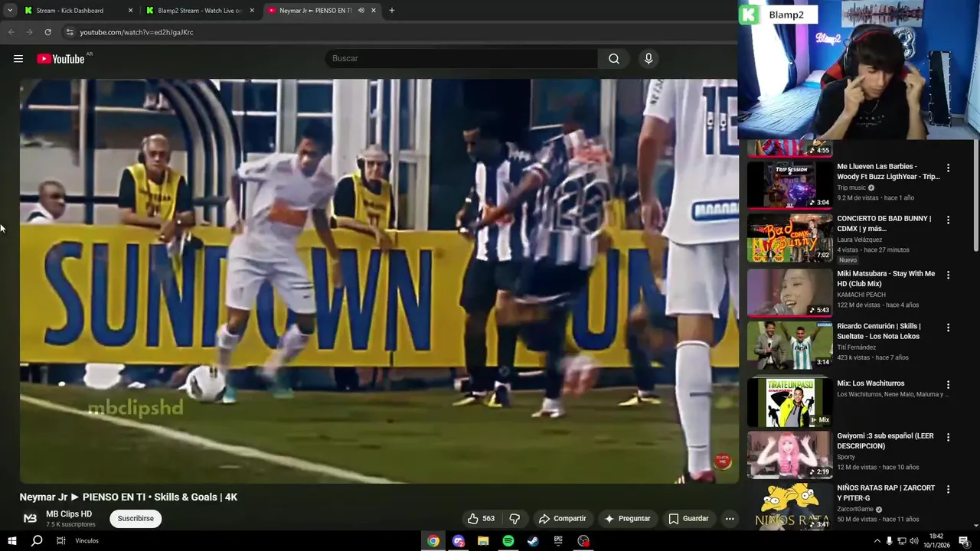The image size is (980, 551).
Task: Open the Windows Start menu
Action: coord(11,541)
